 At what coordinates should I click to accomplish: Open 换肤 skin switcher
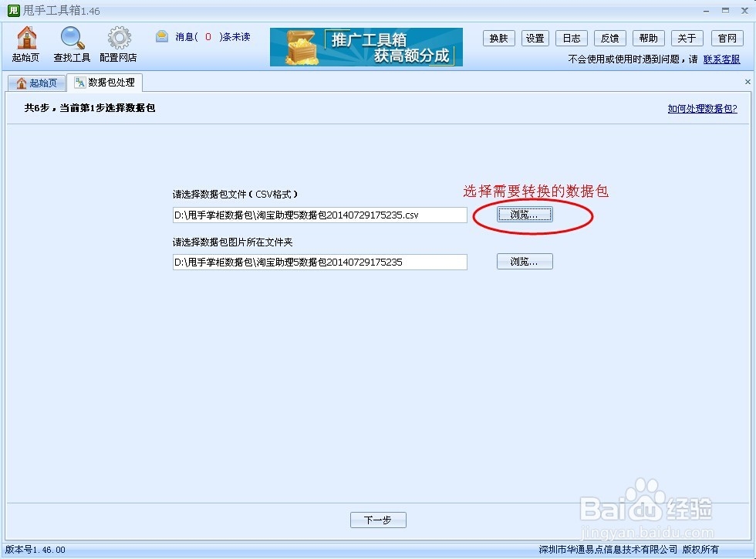point(498,37)
